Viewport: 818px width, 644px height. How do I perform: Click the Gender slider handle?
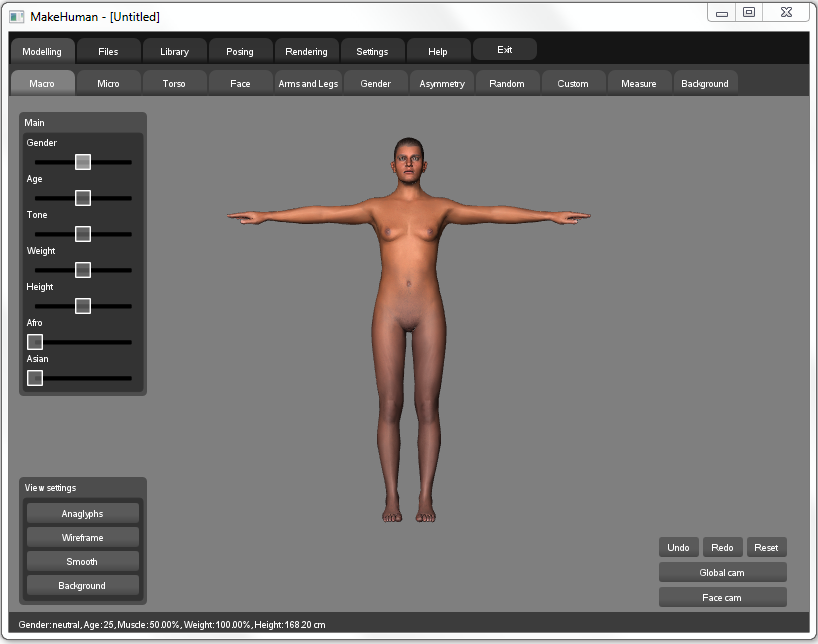[83, 162]
